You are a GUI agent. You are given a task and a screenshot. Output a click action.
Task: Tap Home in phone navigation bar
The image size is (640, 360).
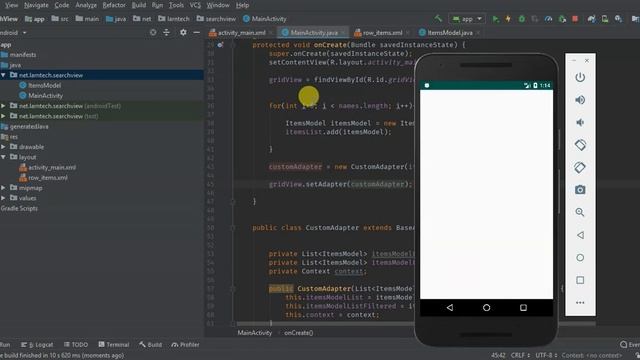point(487,307)
